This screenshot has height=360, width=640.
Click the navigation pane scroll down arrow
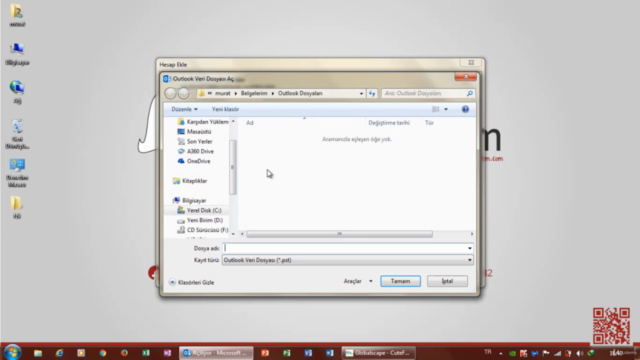tap(233, 234)
